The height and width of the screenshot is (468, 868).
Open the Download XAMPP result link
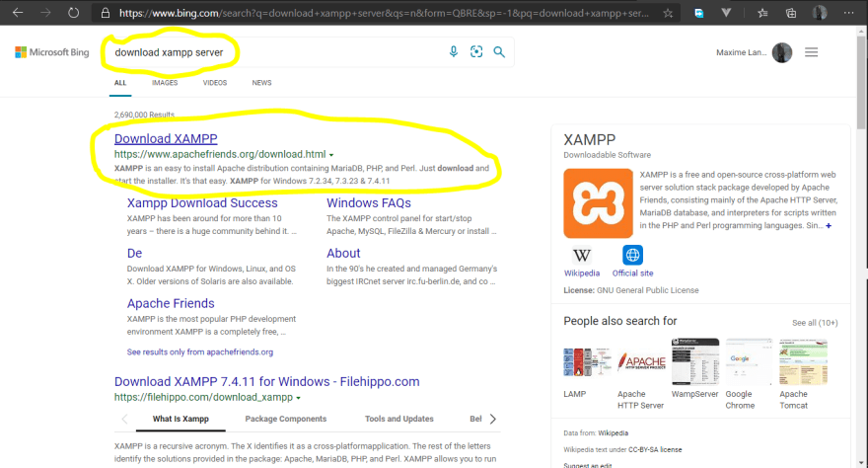tap(166, 138)
